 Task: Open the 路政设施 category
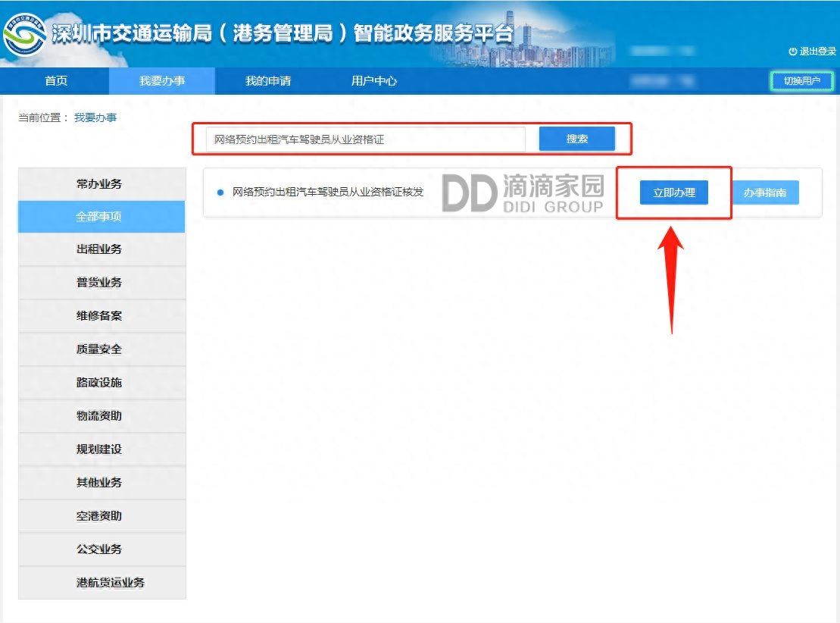point(101,382)
